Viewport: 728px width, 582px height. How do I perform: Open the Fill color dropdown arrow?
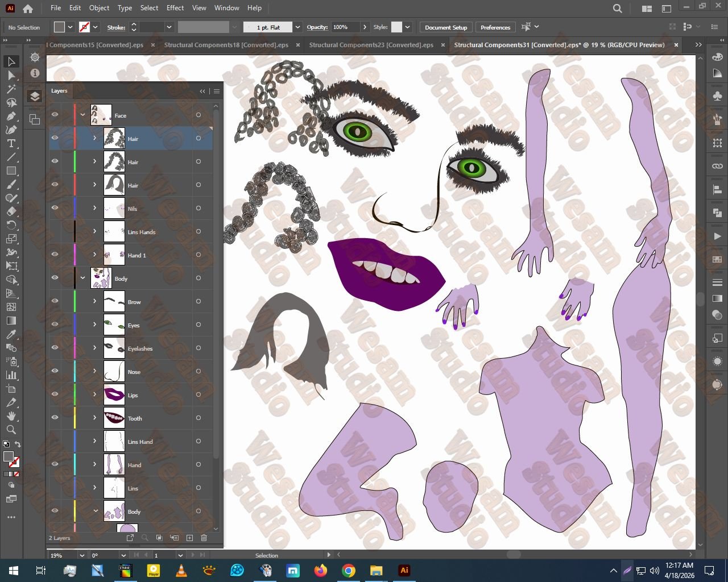[71, 27]
